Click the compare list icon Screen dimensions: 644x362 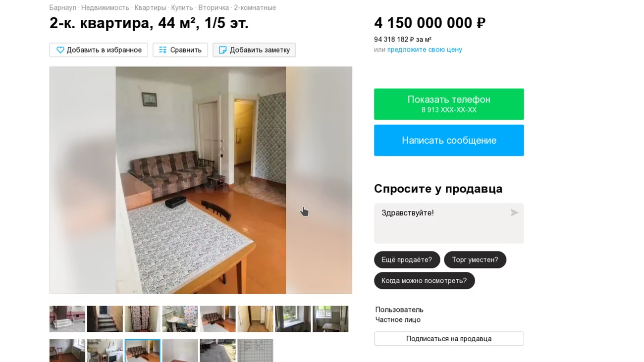click(162, 50)
